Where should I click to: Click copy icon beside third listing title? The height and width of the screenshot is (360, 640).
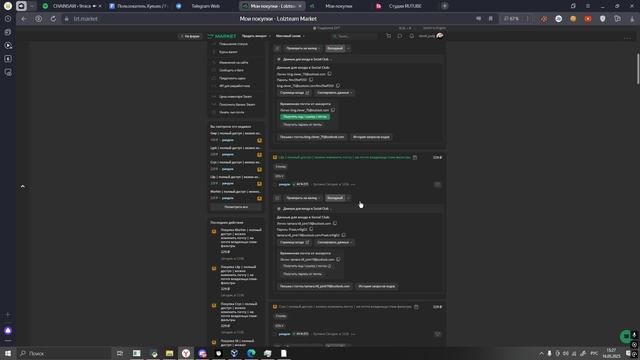tap(416, 307)
